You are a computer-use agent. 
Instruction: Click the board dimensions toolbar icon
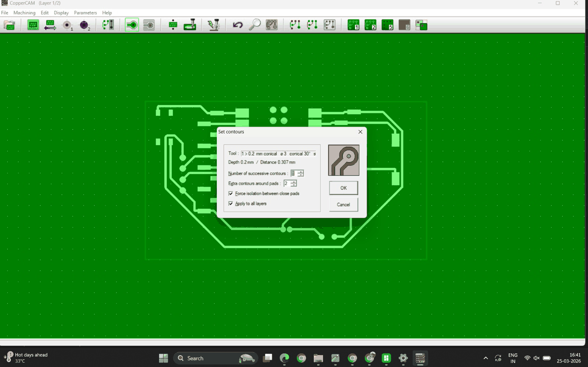click(33, 25)
